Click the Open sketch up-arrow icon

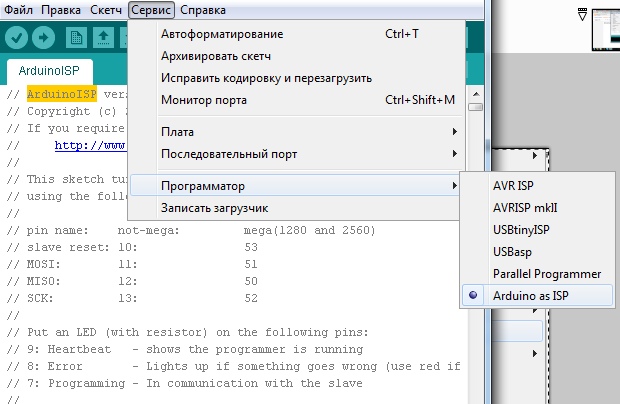(x=103, y=38)
